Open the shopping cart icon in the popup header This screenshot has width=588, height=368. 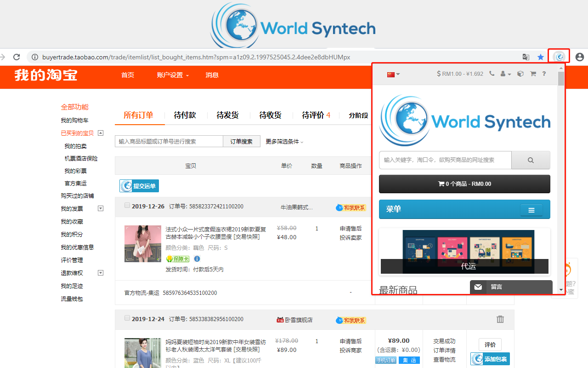[533, 74]
